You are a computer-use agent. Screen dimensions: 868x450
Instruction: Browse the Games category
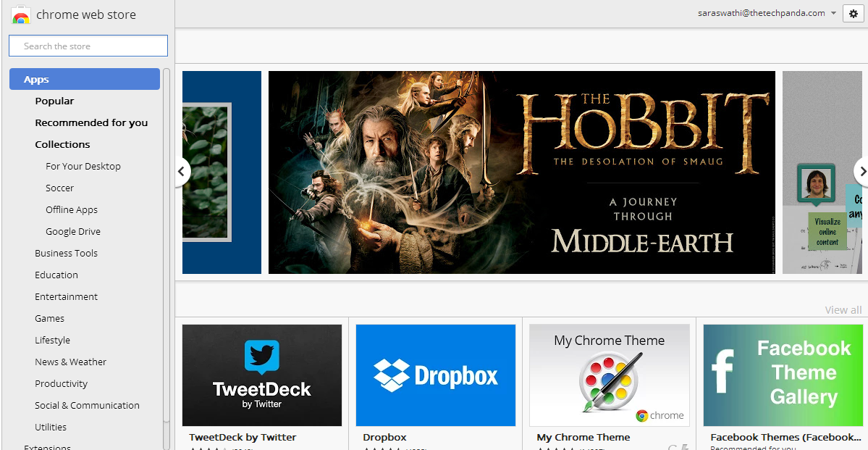click(x=49, y=318)
